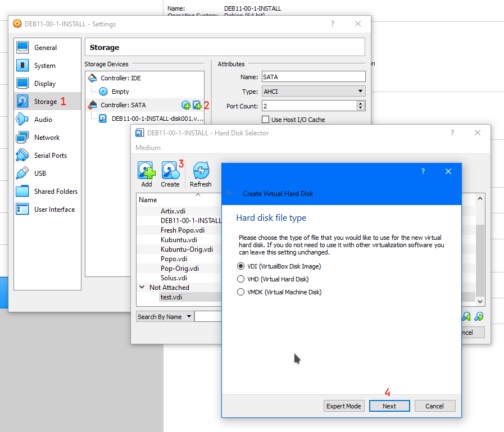Click scrollbar up arrow in Hard Disk Selector list
504x432 pixels.
point(480,198)
